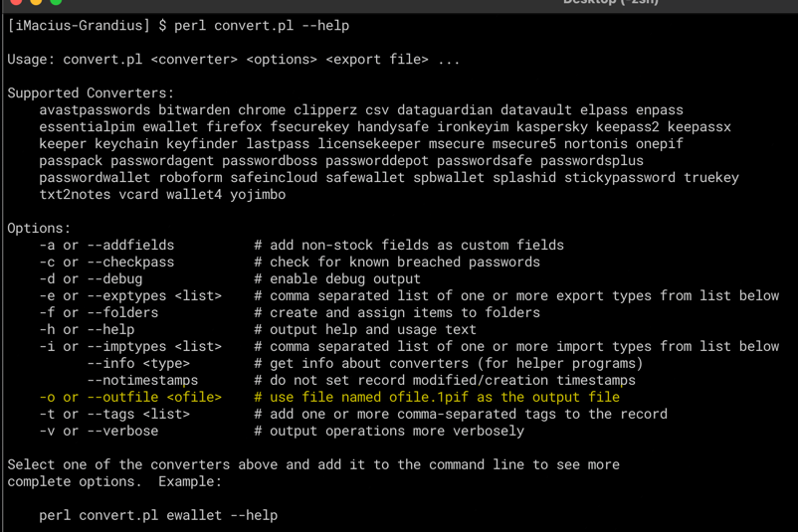Click the red close window button
Viewport: 798px width, 532px height.
point(16,2)
